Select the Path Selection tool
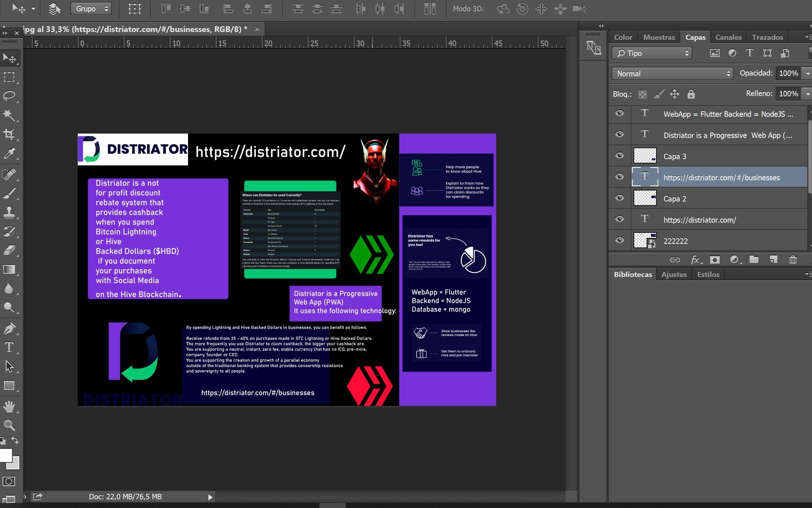The height and width of the screenshot is (508, 812). (9, 366)
